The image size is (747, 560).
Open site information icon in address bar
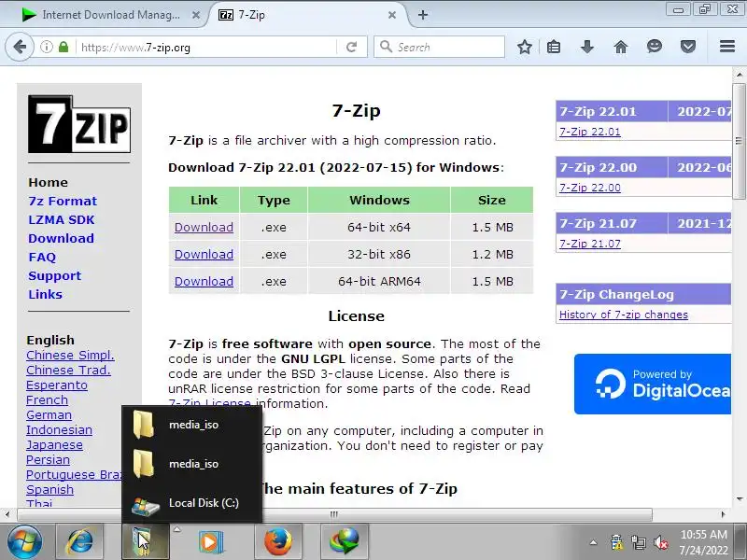pyautogui.click(x=46, y=47)
